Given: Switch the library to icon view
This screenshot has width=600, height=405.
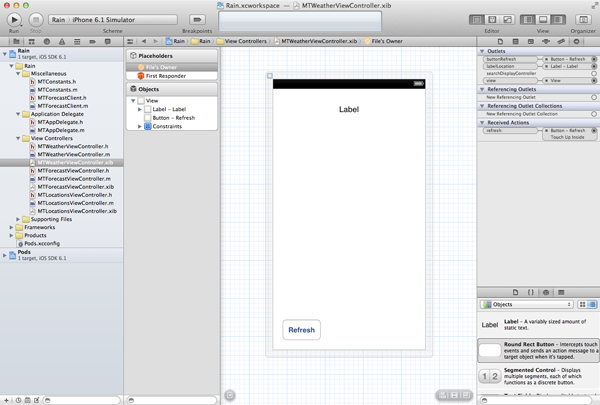Looking at the screenshot, I should (582, 304).
